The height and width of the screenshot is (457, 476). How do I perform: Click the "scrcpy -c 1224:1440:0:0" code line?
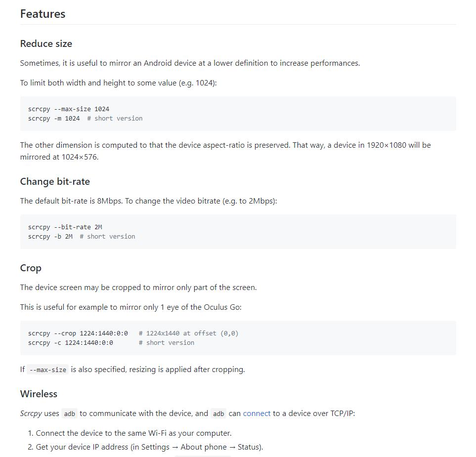pos(71,343)
